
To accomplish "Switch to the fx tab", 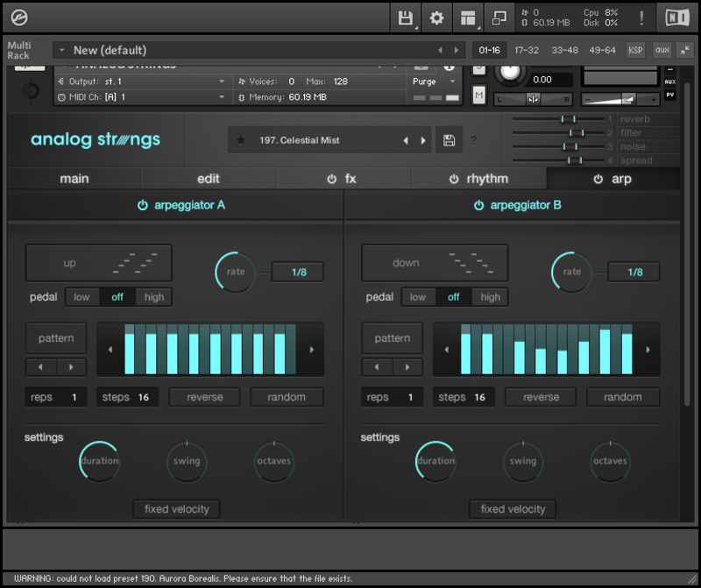I will 343,179.
